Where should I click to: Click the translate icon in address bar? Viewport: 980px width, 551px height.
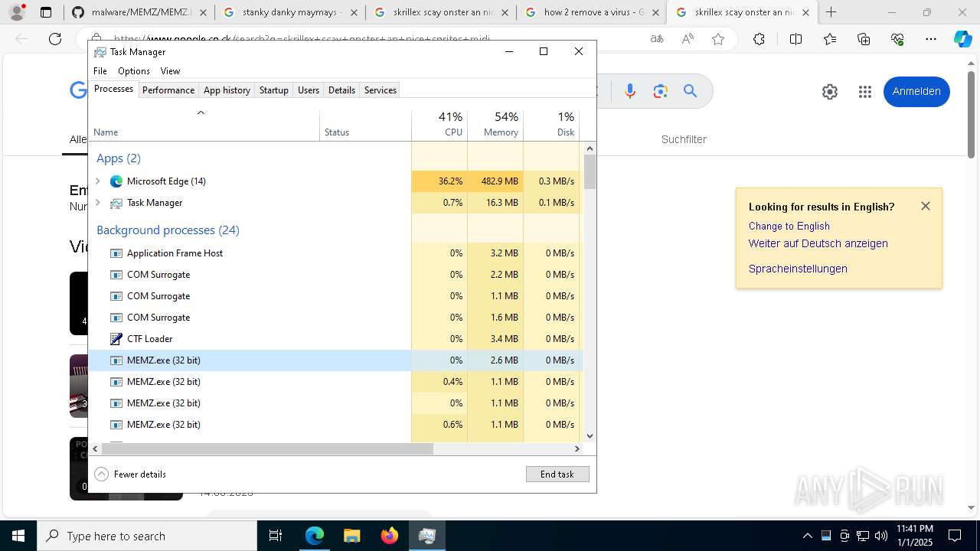657,39
